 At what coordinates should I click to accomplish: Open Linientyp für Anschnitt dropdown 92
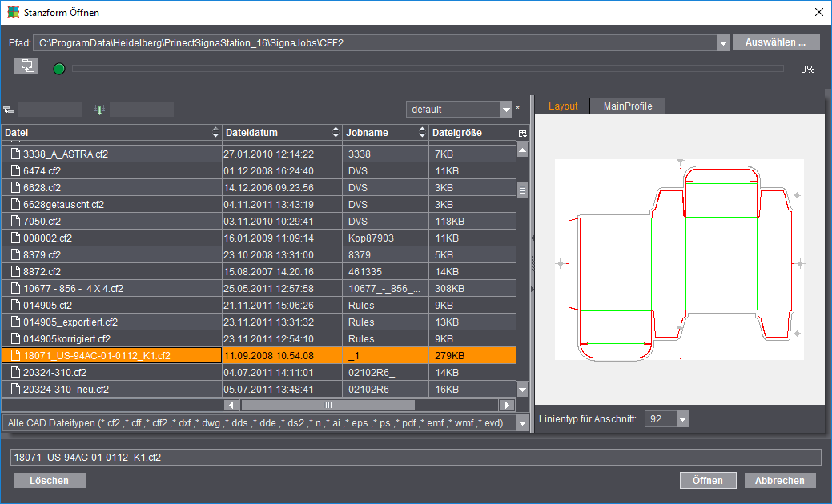coord(682,419)
